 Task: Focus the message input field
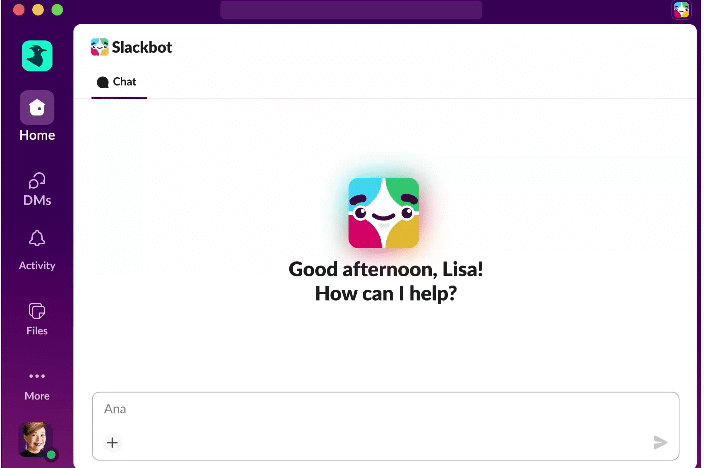[385, 409]
